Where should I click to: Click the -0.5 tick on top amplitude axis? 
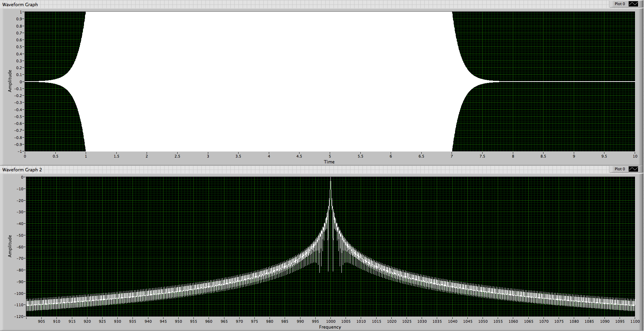(19, 117)
